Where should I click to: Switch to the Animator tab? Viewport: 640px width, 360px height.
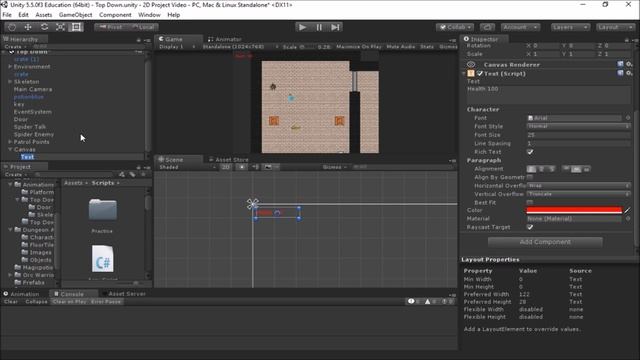click(225, 39)
